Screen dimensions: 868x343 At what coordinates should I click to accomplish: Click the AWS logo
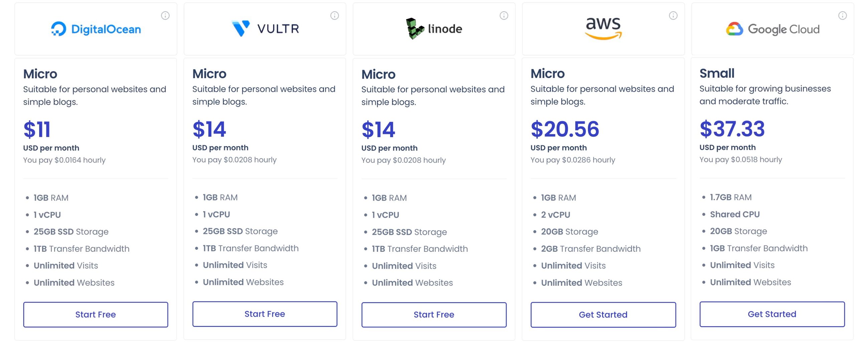pos(603,28)
